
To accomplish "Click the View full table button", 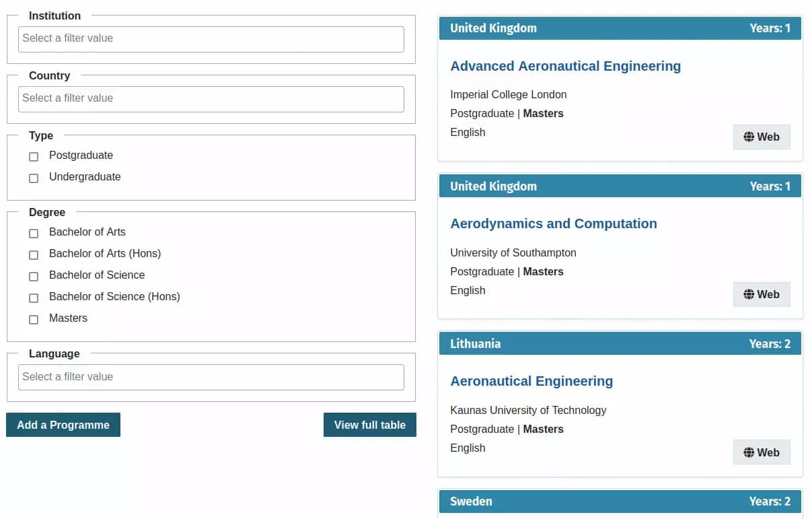I will click(369, 425).
